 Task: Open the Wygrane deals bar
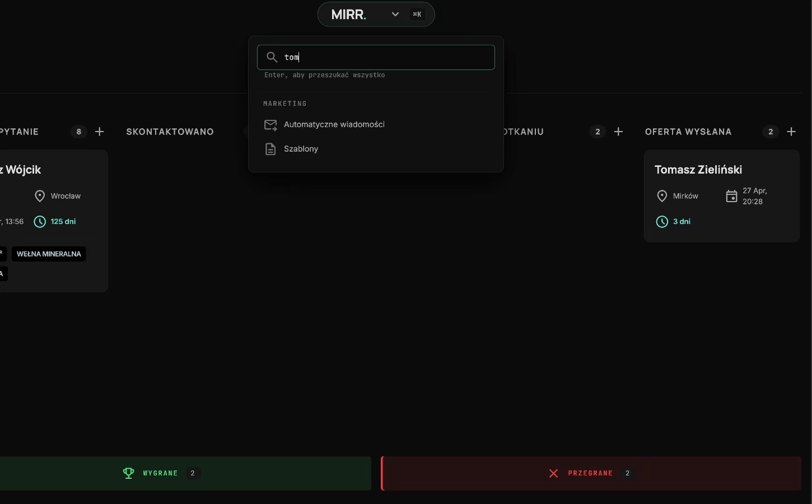(185, 473)
